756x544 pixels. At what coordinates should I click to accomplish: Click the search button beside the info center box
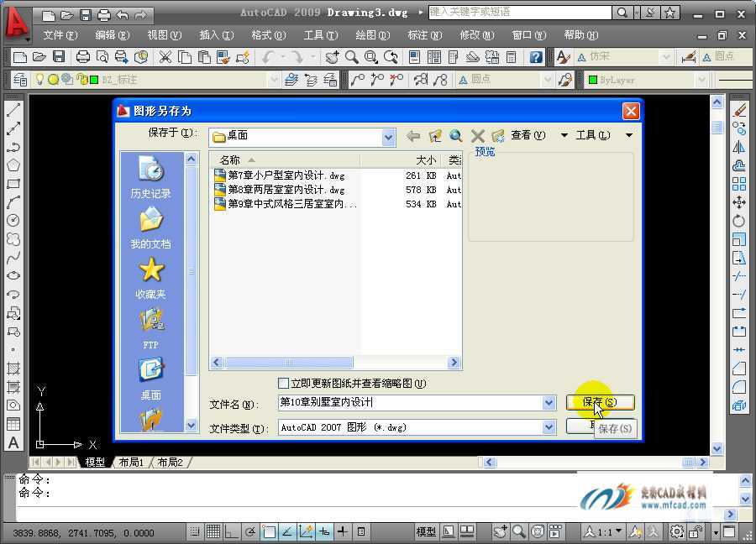(622, 13)
